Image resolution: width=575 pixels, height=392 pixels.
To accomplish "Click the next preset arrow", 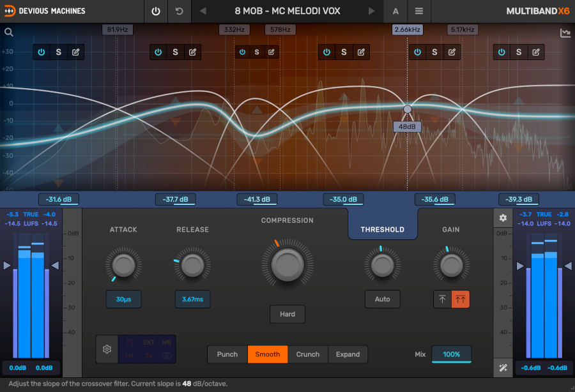I will pyautogui.click(x=372, y=11).
